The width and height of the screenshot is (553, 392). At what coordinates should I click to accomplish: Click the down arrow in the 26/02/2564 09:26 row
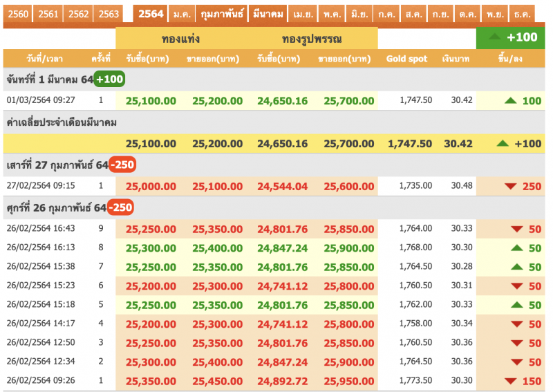[510, 382]
